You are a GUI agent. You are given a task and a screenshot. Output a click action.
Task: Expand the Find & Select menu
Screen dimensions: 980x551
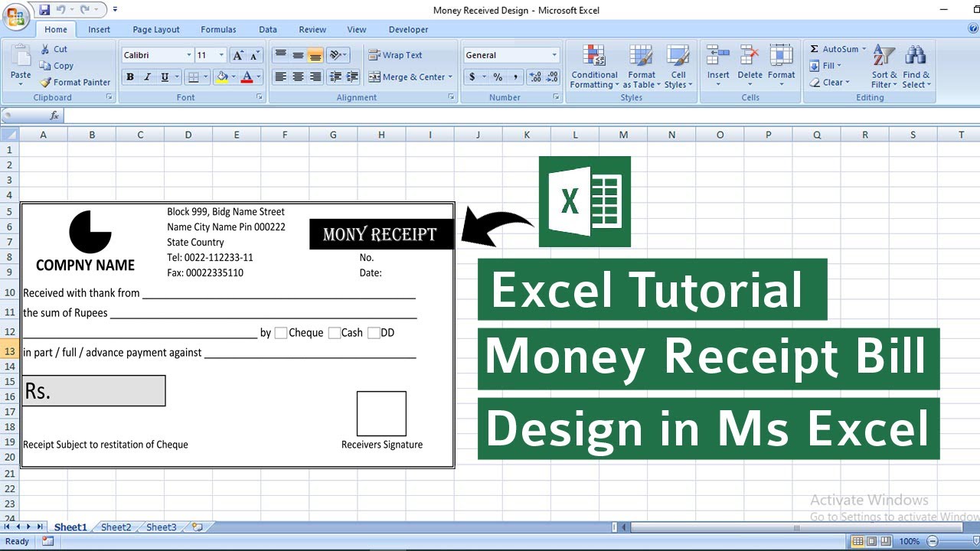pyautogui.click(x=916, y=66)
